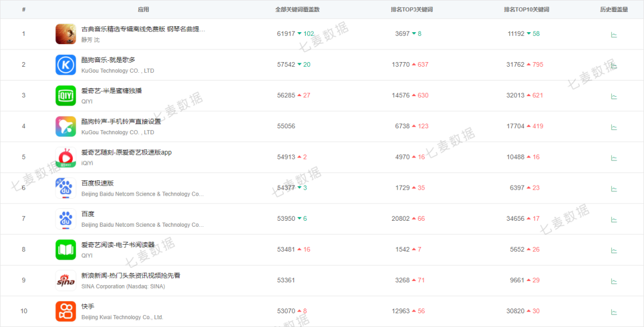Viewport: 644px width, 327px height.
Task: Open app title 快手
Action: click(88, 307)
